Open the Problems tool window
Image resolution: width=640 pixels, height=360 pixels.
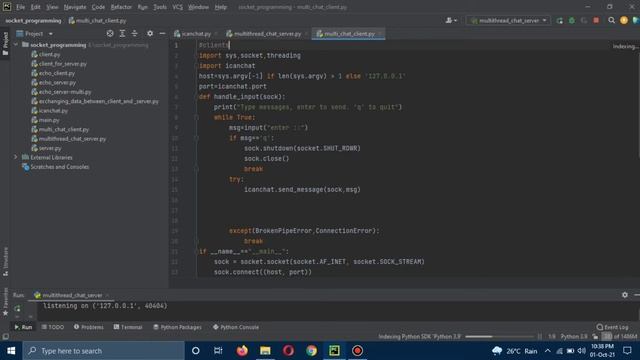point(89,327)
